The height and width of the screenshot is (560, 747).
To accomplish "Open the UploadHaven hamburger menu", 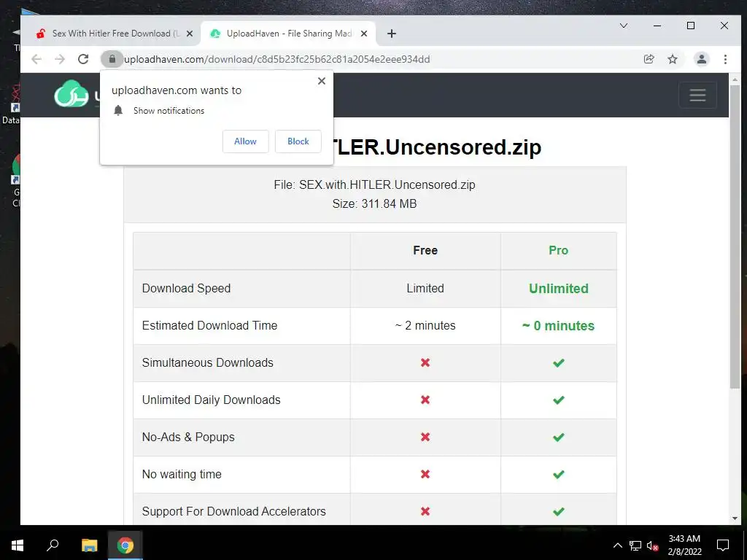I will click(697, 95).
